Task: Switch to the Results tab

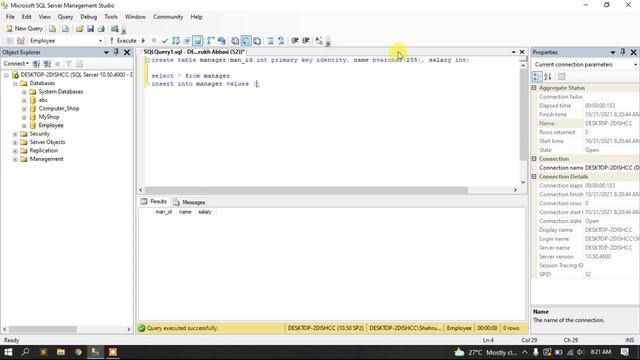Action: click(x=154, y=202)
